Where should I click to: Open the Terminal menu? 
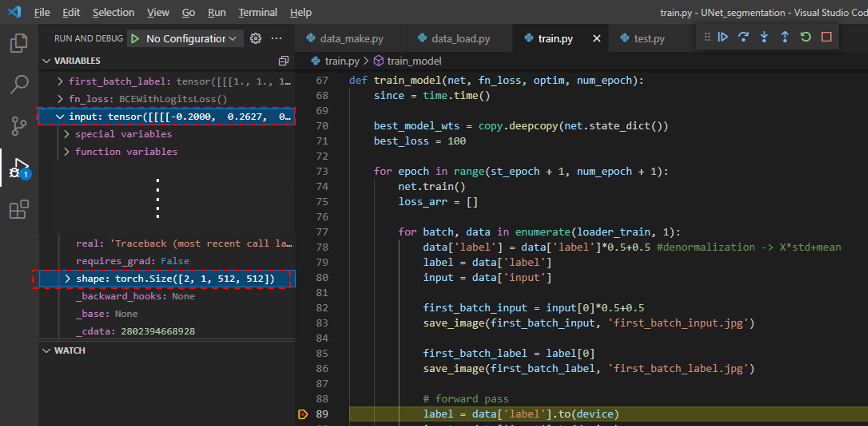(258, 13)
